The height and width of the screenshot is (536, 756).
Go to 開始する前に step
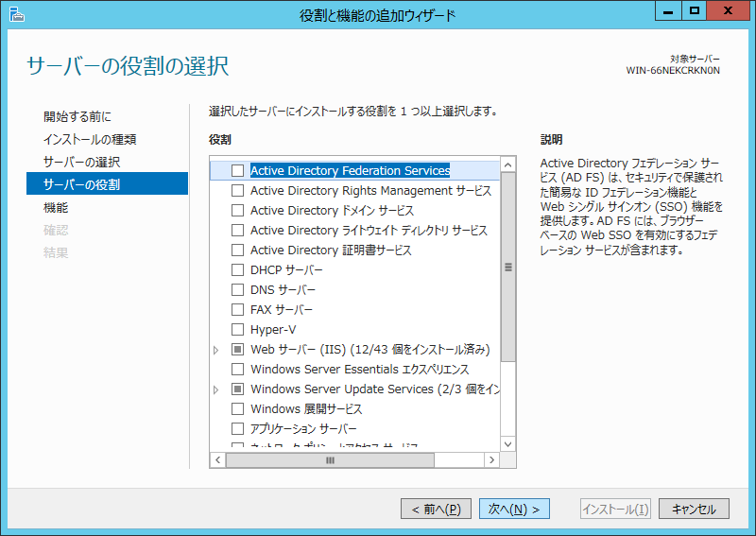(x=77, y=117)
